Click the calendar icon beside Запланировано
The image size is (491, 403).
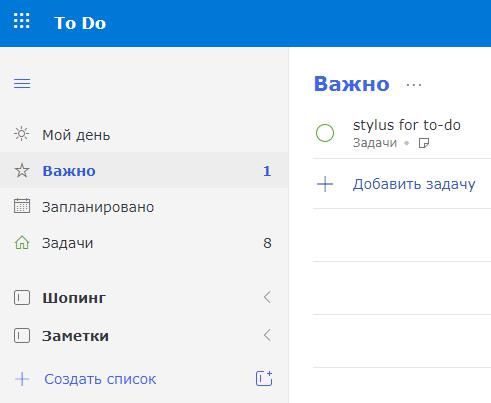22,206
